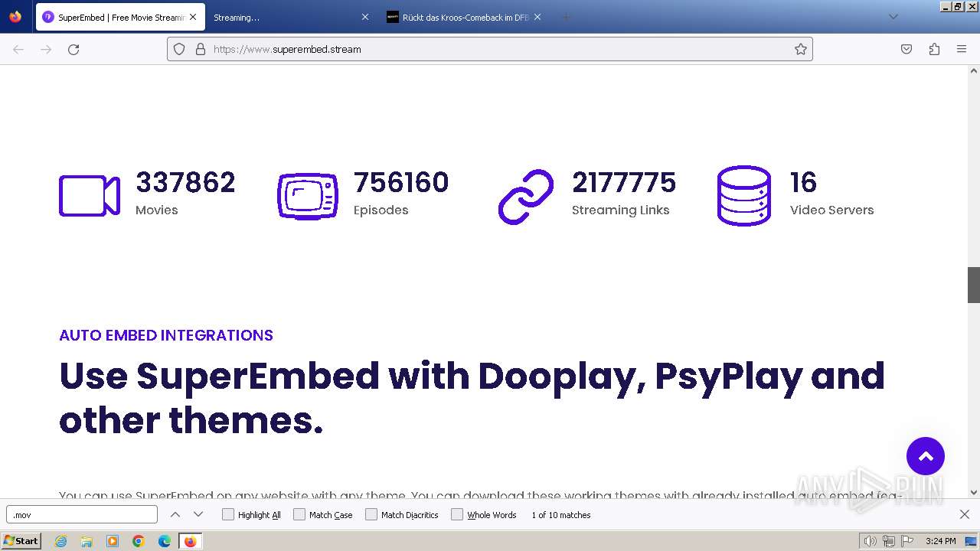The image size is (980, 551).
Task: Open Windows Explorer folder from taskbar
Action: [87, 541]
